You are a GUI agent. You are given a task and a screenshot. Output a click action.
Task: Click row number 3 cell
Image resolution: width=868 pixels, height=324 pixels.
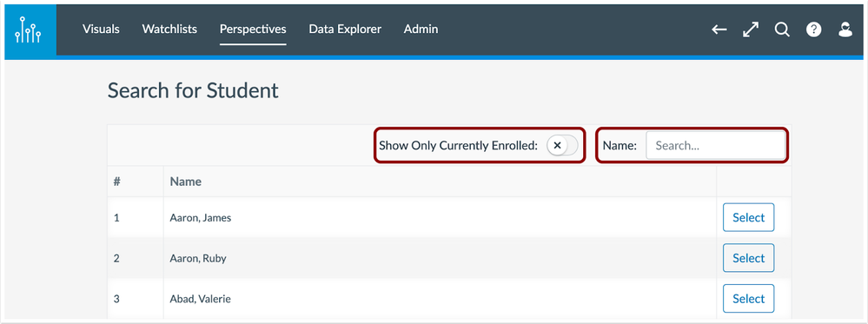(x=136, y=299)
